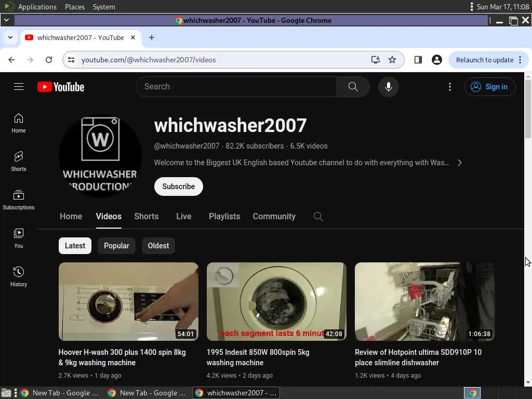Click Chrome icon in bottom-right workspace switcher

tap(472, 393)
